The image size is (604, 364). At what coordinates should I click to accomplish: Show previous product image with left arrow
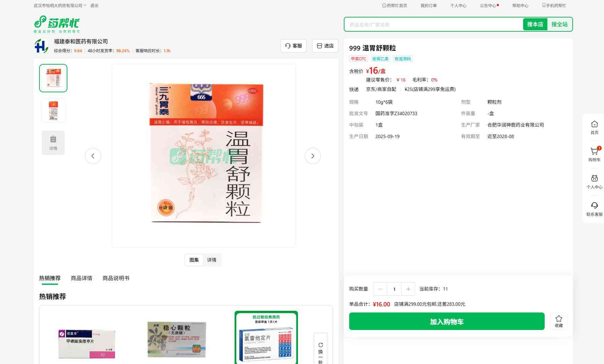click(x=93, y=156)
